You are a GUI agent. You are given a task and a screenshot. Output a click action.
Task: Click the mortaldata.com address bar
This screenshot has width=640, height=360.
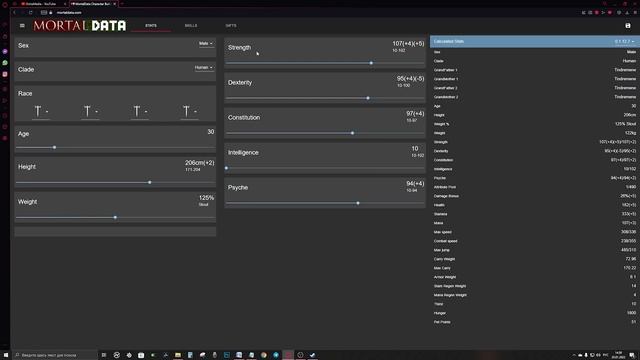click(69, 13)
